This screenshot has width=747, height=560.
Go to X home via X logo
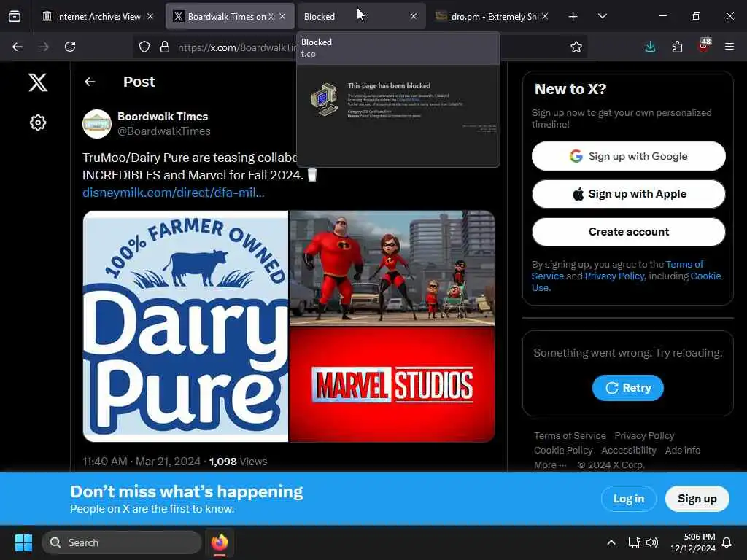(38, 82)
